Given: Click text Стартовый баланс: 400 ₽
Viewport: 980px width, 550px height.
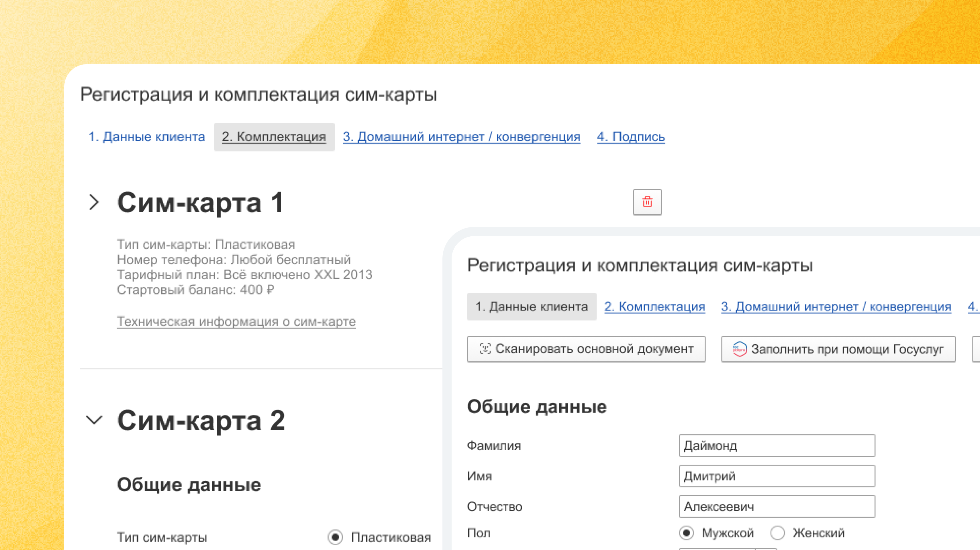Looking at the screenshot, I should click(x=195, y=290).
